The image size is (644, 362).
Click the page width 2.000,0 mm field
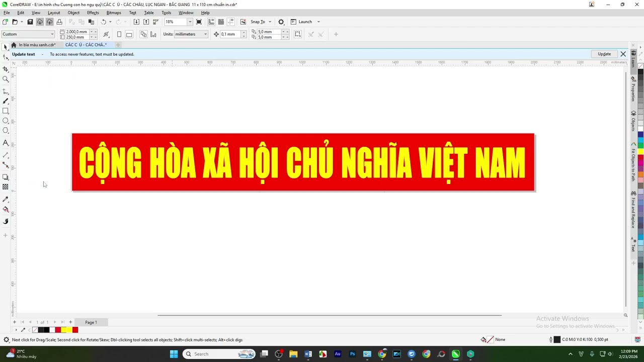coord(76,32)
